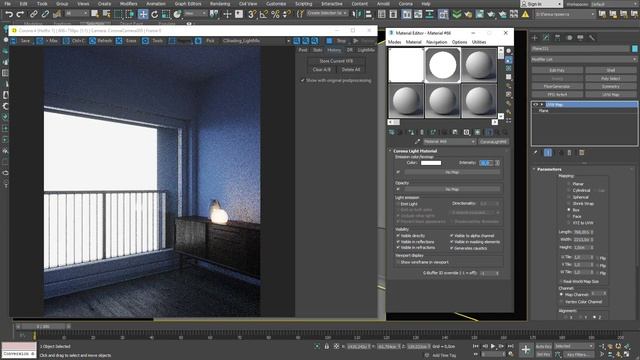Click the CoronaLightMtl material type button

(x=493, y=142)
